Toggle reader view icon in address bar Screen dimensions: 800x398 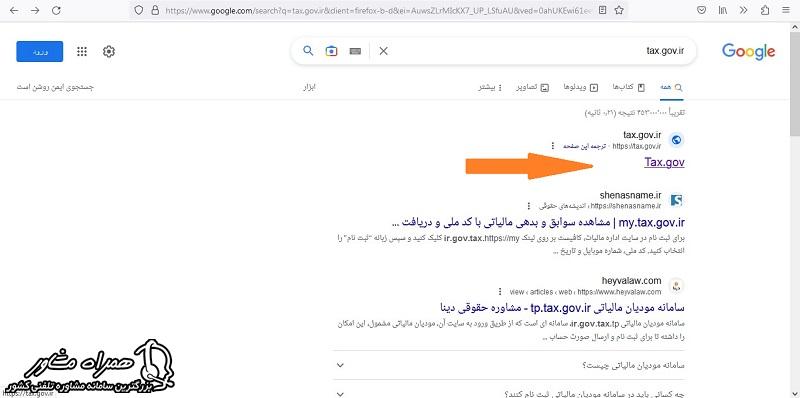(603, 10)
